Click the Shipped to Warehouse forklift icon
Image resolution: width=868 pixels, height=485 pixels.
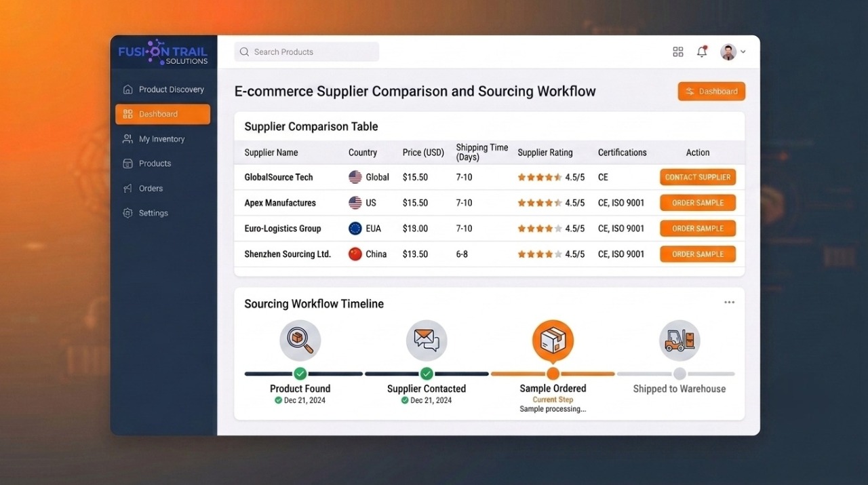coord(679,341)
